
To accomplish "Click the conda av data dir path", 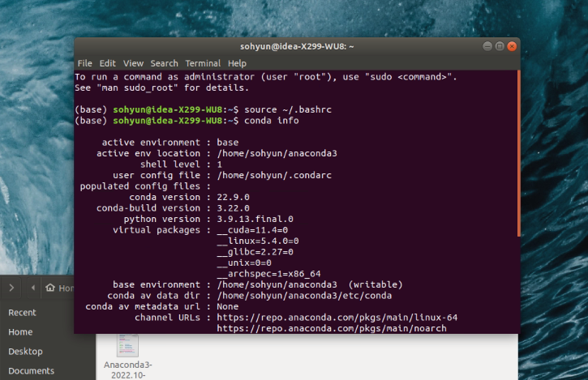I will (x=304, y=296).
